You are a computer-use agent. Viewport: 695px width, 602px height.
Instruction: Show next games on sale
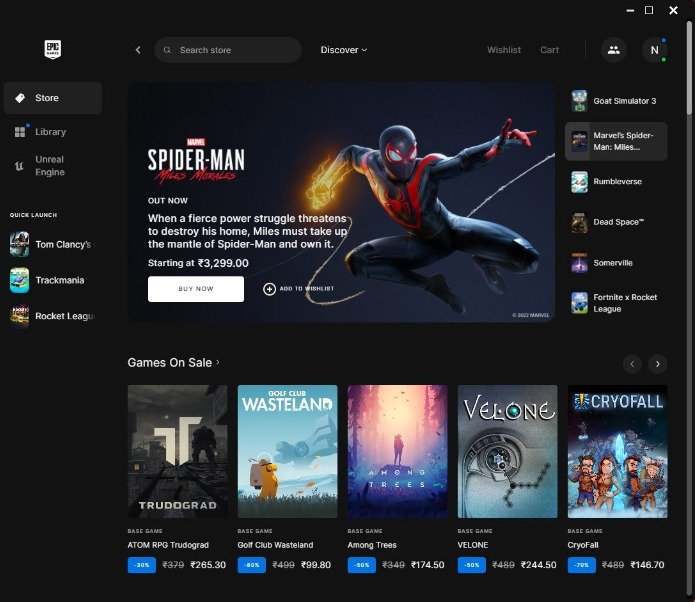pos(658,364)
